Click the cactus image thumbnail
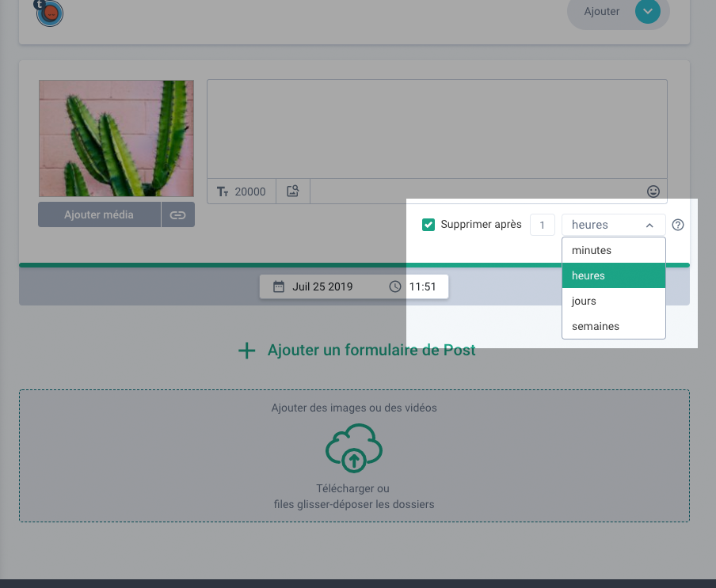Screen dimensions: 716x588 coord(116,138)
